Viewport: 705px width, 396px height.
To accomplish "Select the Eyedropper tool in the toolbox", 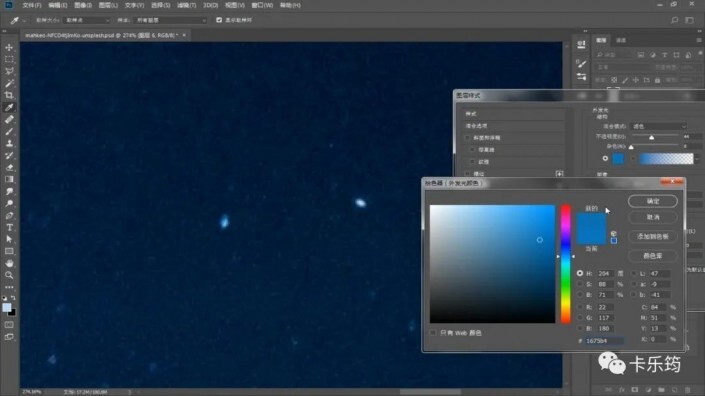I will tap(9, 107).
